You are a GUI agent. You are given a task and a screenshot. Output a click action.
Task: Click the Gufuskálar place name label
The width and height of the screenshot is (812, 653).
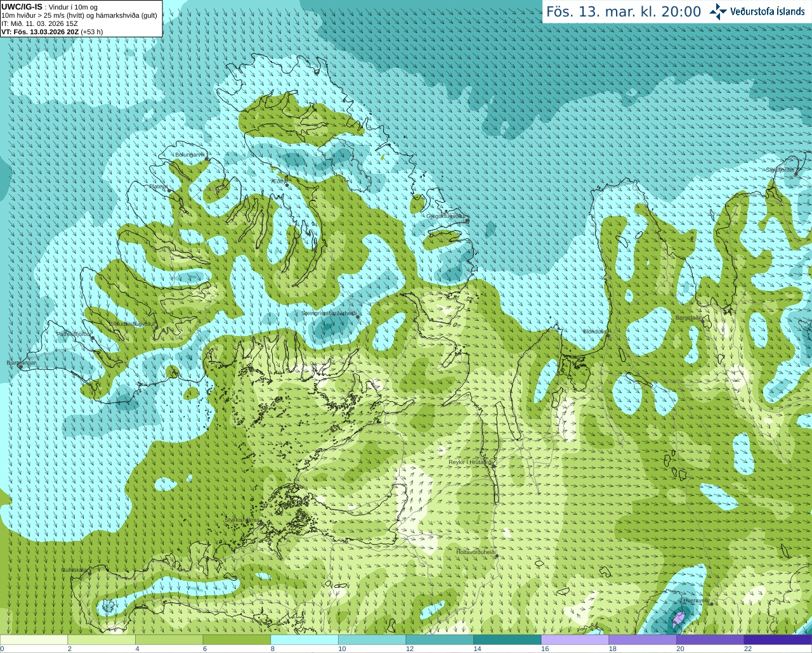coord(74,569)
